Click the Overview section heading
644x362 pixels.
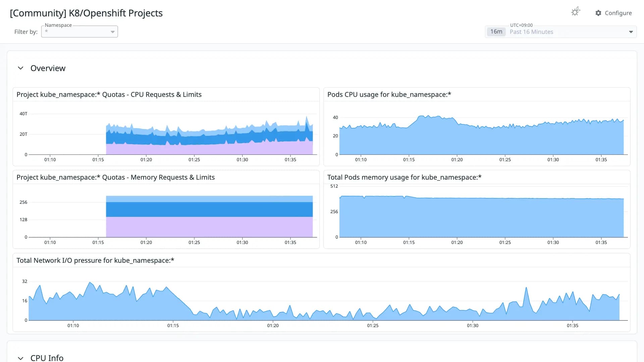(x=48, y=68)
